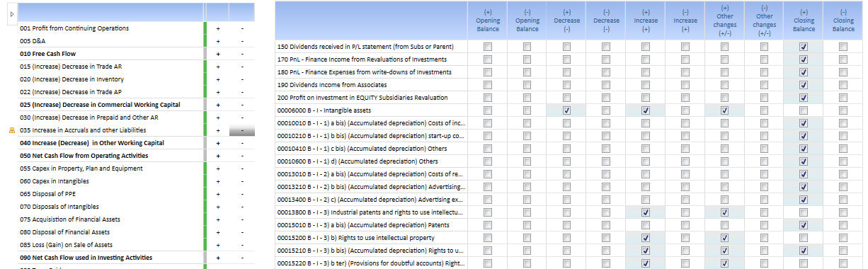Click the (-) Closing Balance column header
This screenshot has height=269, width=868.
point(843,20)
